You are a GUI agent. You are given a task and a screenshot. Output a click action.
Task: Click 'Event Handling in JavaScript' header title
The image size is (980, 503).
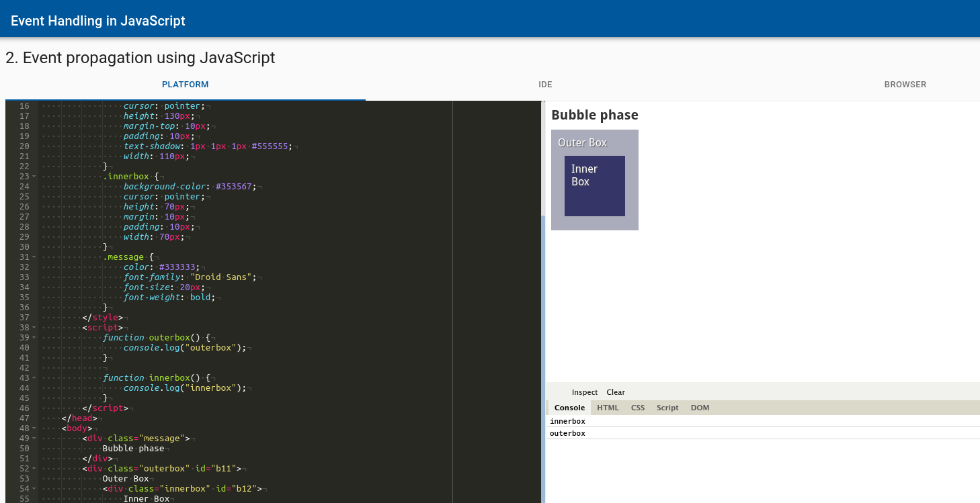pyautogui.click(x=98, y=21)
